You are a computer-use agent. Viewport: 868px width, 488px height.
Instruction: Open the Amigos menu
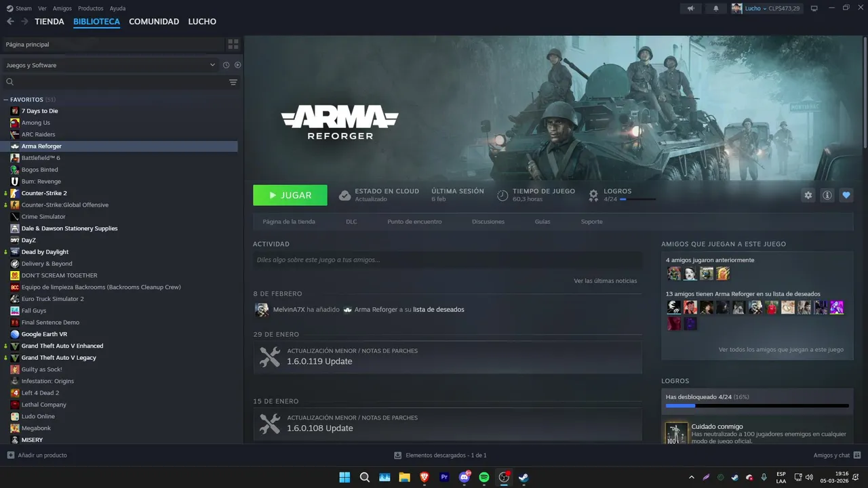click(62, 8)
